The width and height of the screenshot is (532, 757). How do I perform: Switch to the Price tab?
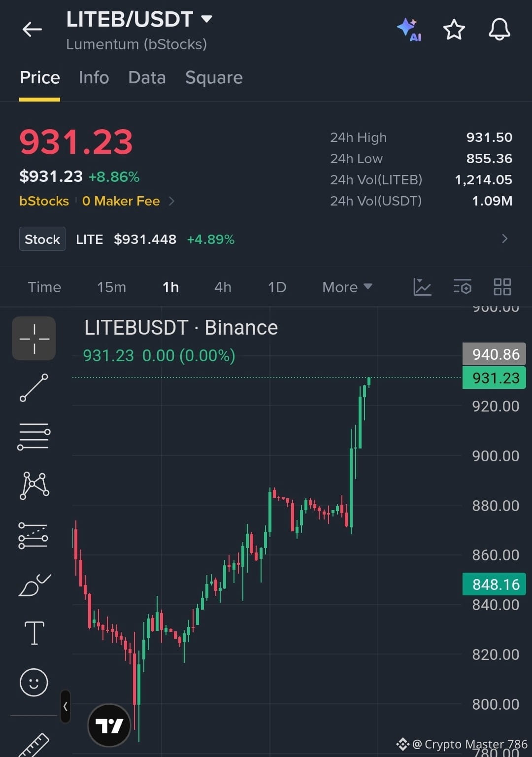point(40,78)
